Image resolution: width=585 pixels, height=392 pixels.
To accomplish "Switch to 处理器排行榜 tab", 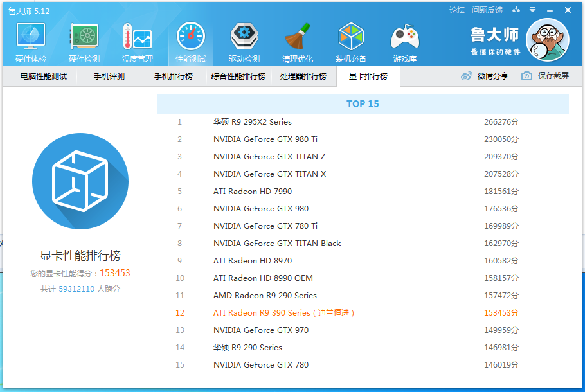I will (x=303, y=76).
